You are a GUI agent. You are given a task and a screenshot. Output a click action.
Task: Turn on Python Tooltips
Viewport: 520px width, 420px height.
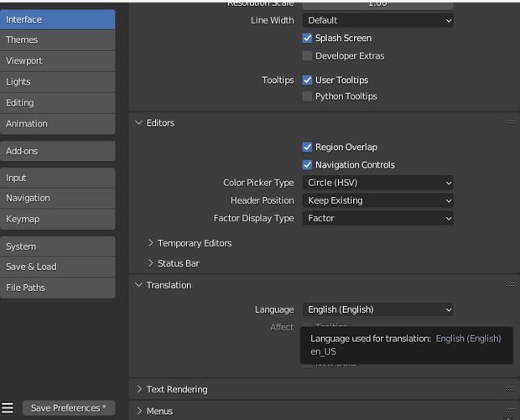pyautogui.click(x=308, y=96)
